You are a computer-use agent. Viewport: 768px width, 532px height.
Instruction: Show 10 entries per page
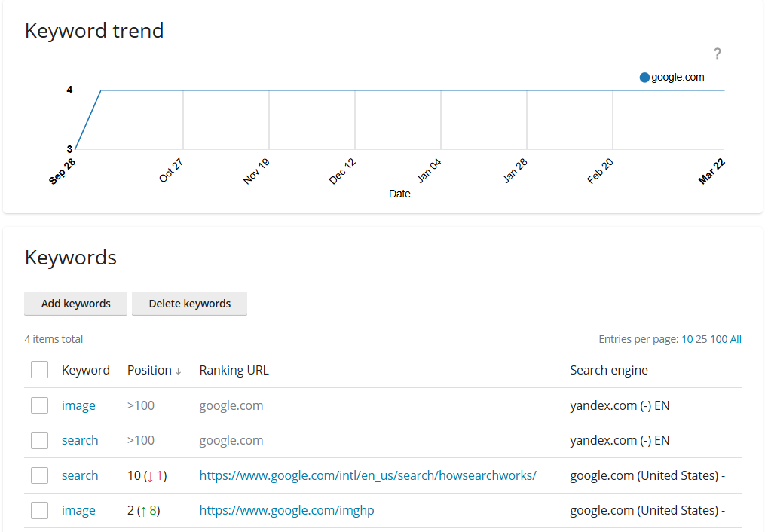[x=687, y=339]
